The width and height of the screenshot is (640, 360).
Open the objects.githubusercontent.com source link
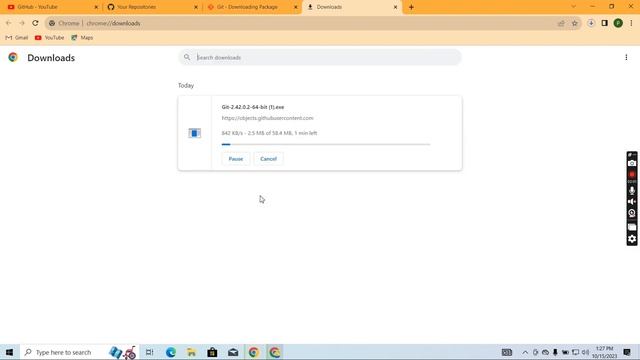point(267,118)
